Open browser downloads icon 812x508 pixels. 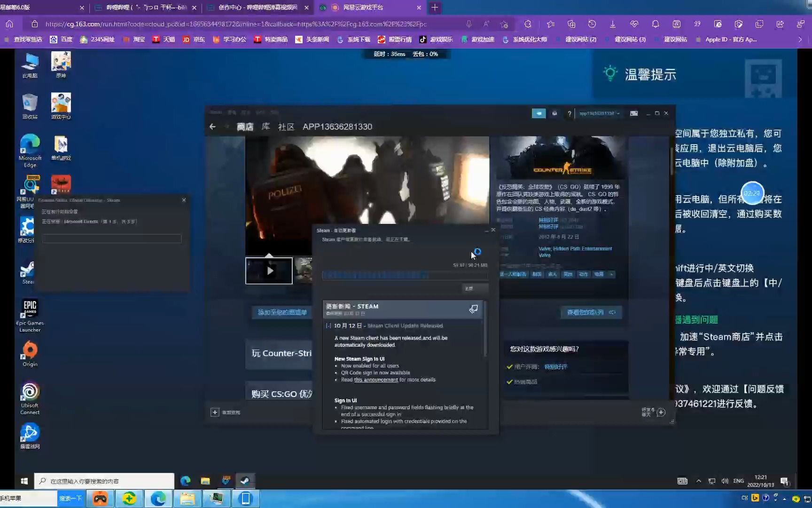pyautogui.click(x=613, y=24)
